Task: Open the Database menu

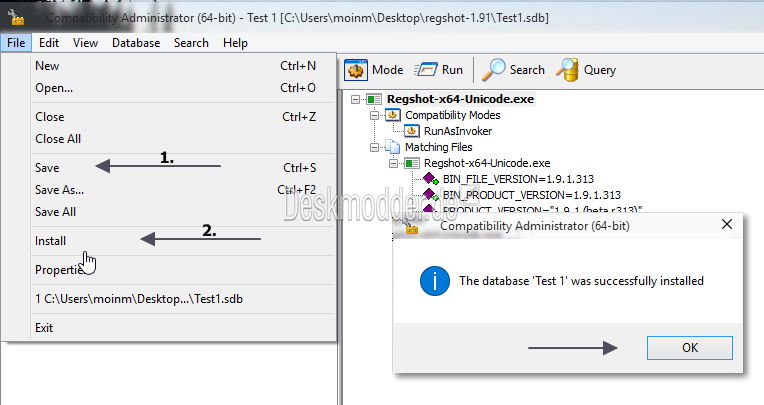Action: click(x=136, y=43)
